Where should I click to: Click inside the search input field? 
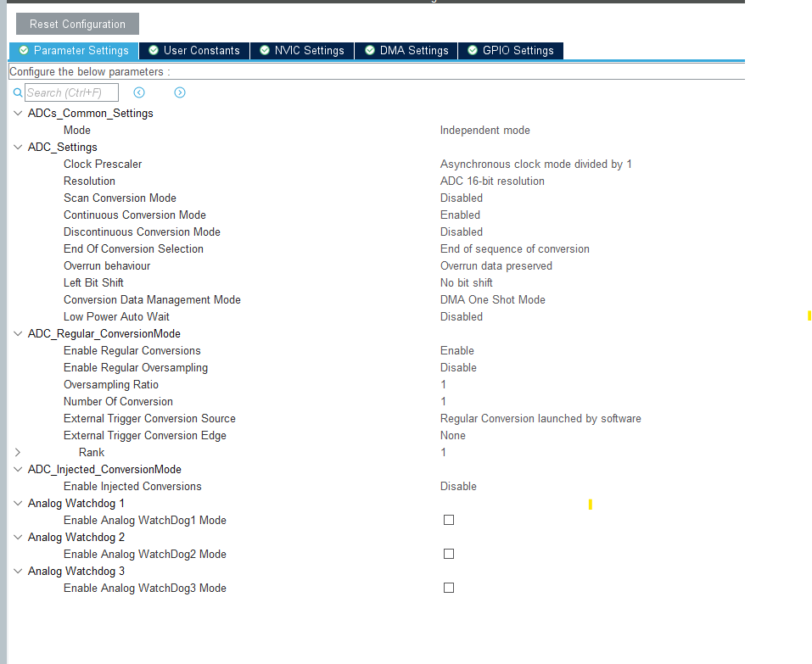point(71,92)
